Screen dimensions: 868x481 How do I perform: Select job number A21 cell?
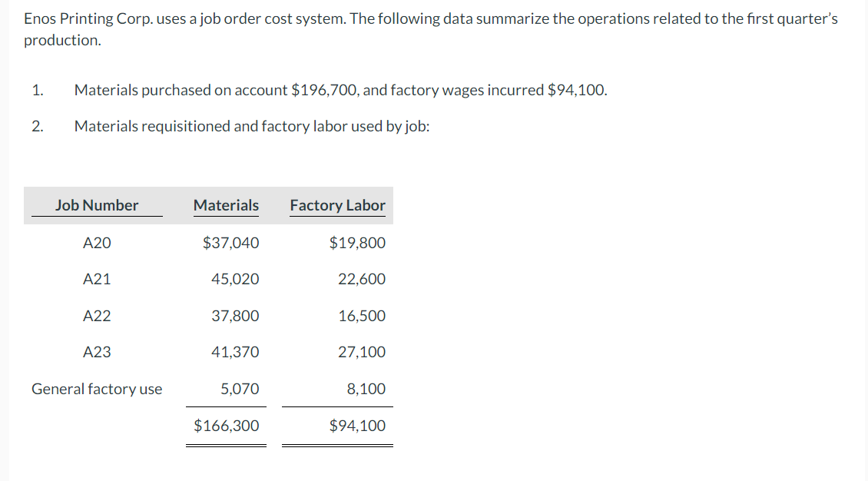97,279
